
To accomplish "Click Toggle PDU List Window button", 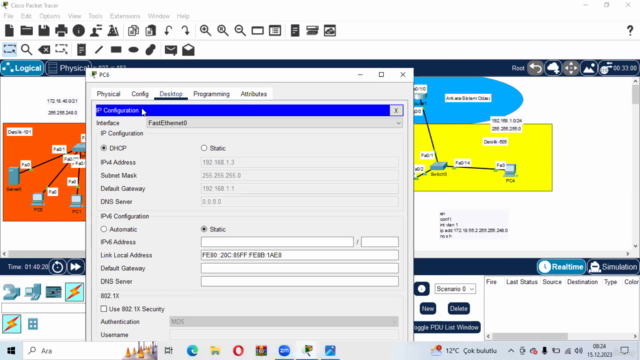I will tap(447, 327).
